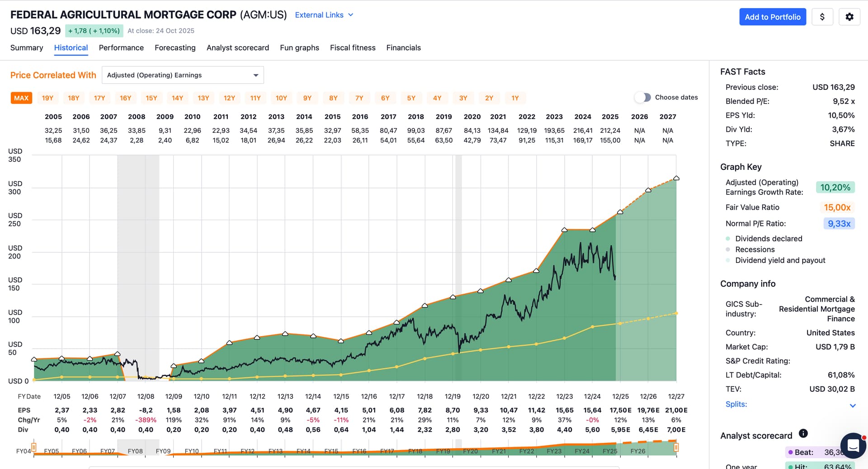This screenshot has width=868, height=469.
Task: Toggle Dividend yield and payout legend
Action: (780, 260)
